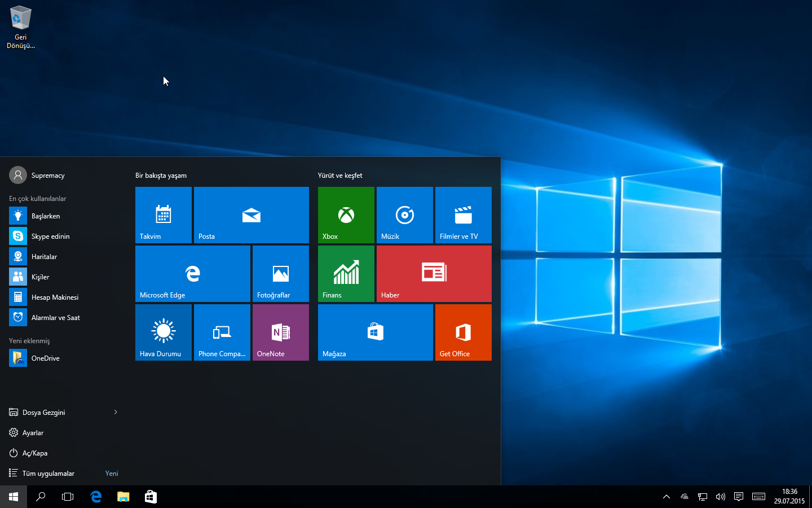Open Haritalar maps app
812x508 pixels.
click(63, 257)
